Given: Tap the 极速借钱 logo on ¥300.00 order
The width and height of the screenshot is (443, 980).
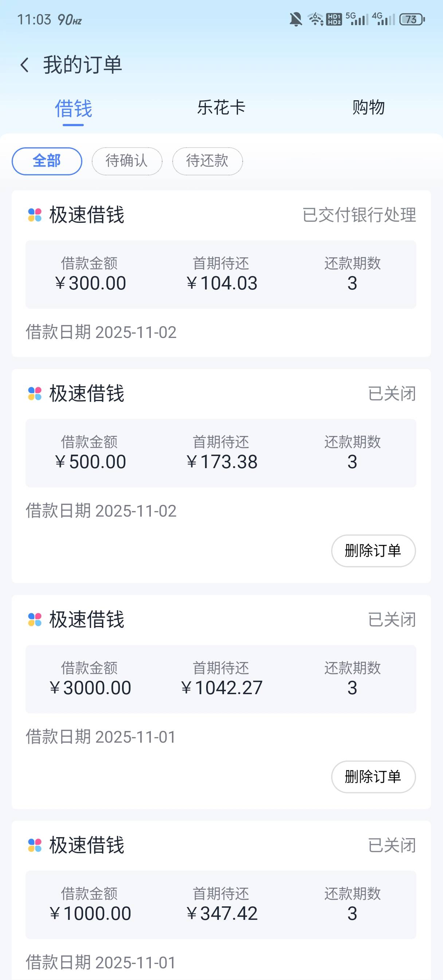Looking at the screenshot, I should 35,215.
